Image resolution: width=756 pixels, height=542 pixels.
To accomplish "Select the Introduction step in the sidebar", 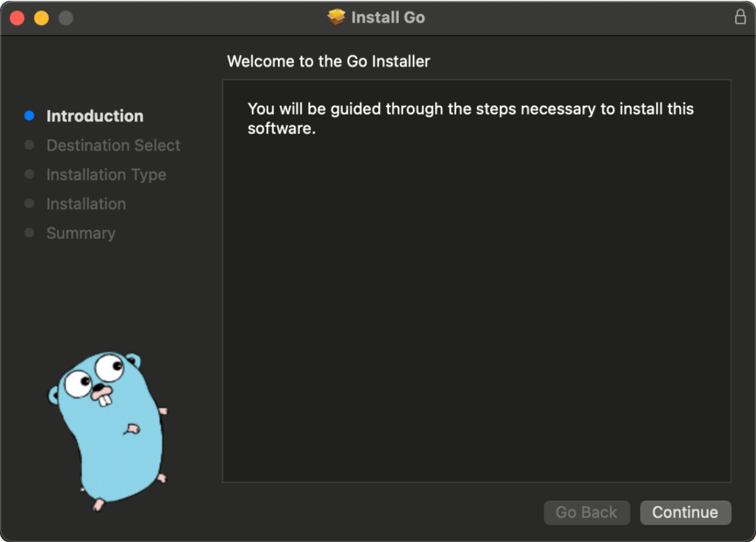I will tap(94, 116).
